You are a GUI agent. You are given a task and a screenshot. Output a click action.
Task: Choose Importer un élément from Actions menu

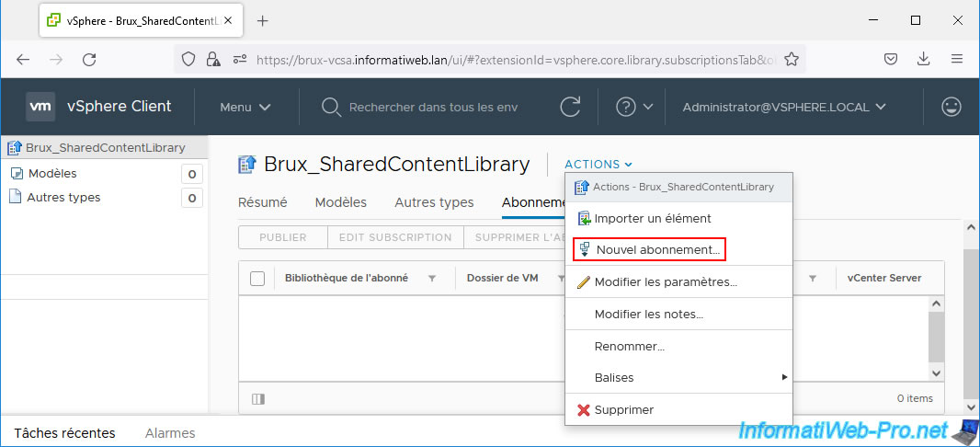tap(678, 219)
